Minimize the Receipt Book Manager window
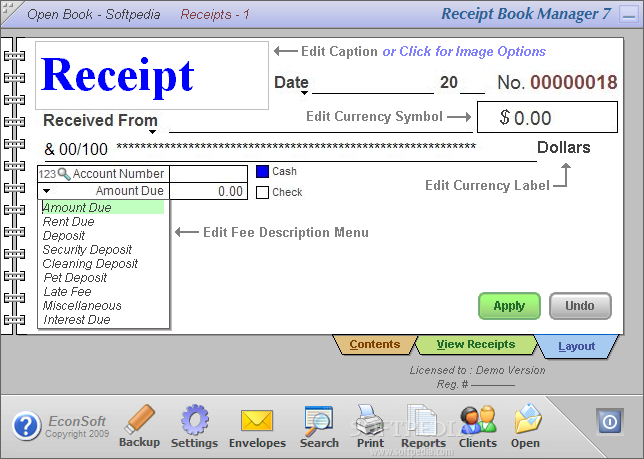Screen dimensions: 644x459 [x=628, y=15]
